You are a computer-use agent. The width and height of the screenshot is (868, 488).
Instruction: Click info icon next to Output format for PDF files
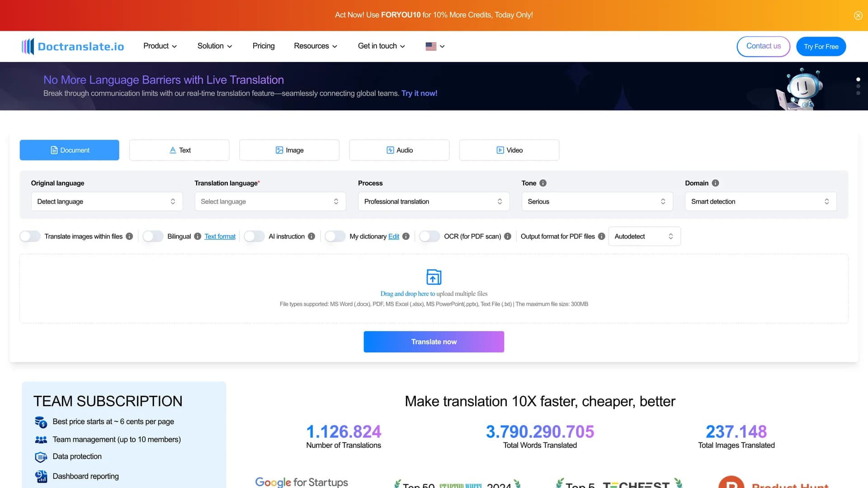coord(602,236)
